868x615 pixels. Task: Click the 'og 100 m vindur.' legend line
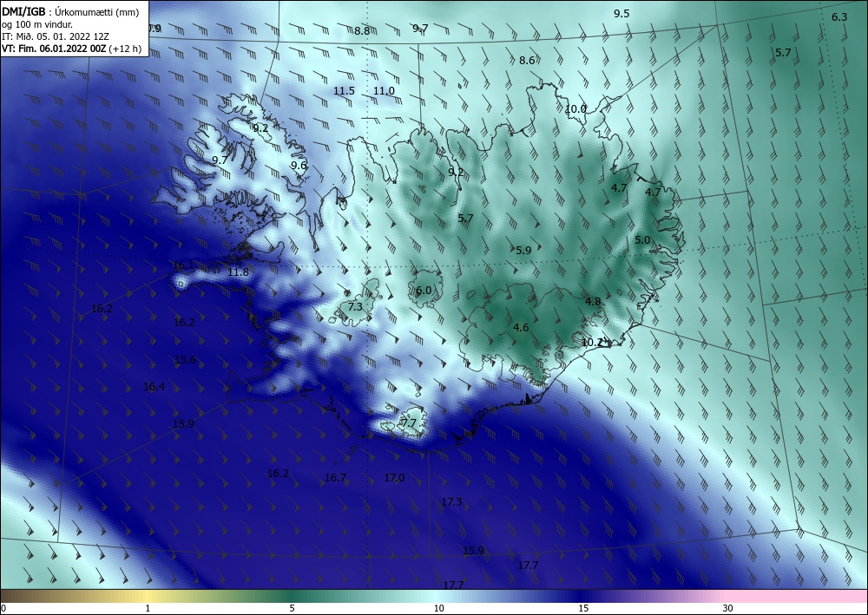point(37,23)
